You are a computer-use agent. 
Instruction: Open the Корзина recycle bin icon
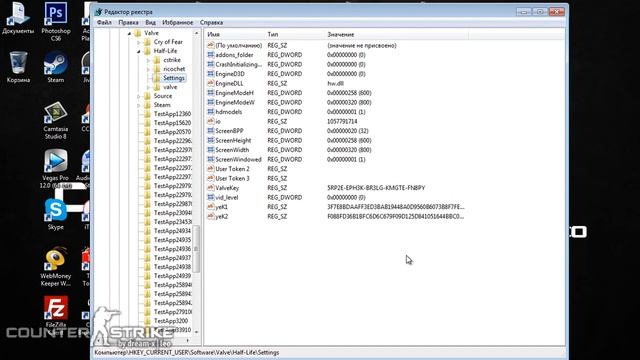18,67
